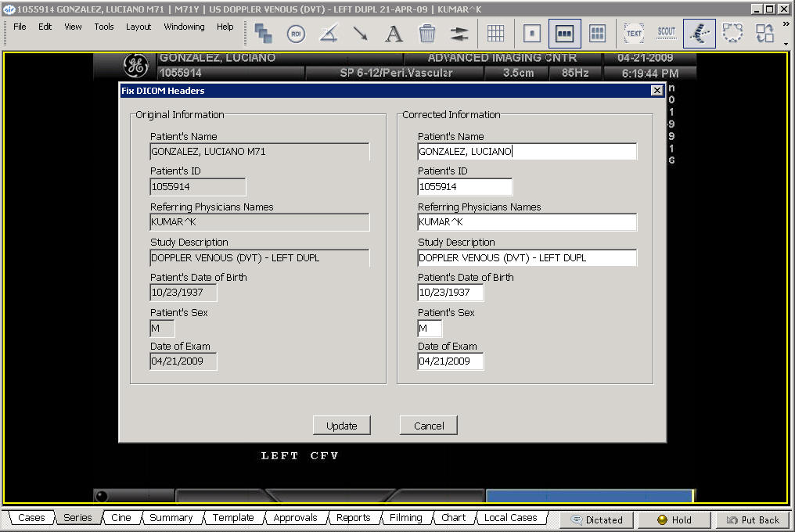
Task: Click the grid layout icon
Action: pyautogui.click(x=495, y=34)
